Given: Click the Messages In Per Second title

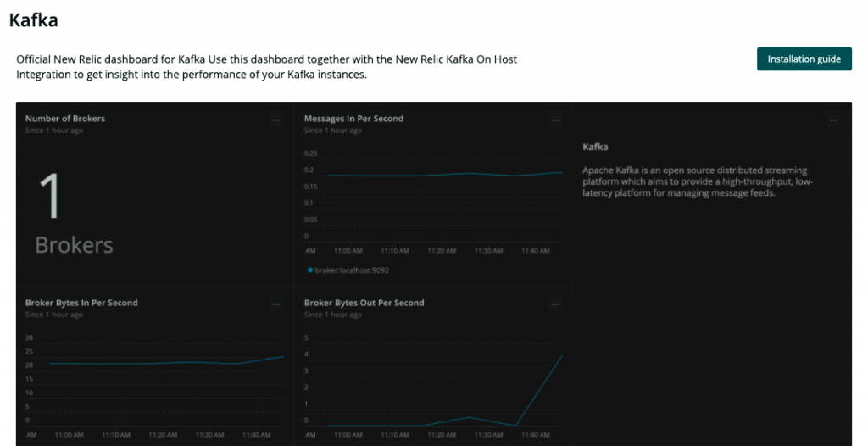Looking at the screenshot, I should tap(353, 119).
